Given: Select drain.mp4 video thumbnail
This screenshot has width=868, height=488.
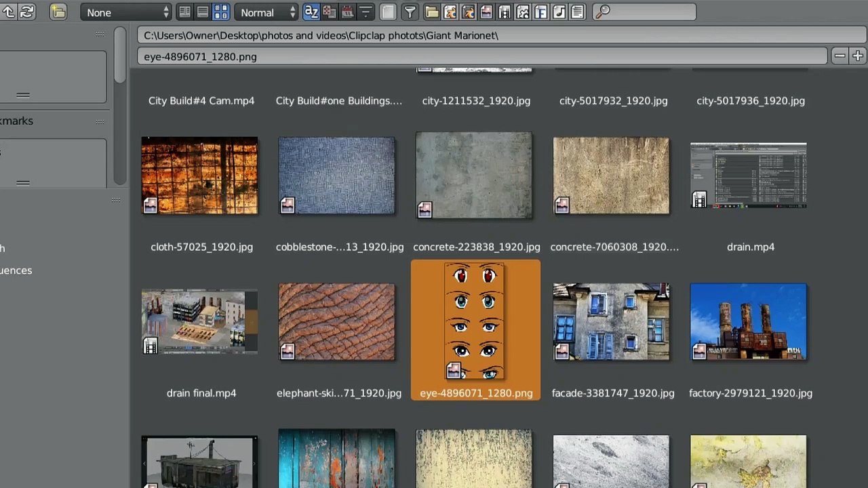Looking at the screenshot, I should pos(749,176).
